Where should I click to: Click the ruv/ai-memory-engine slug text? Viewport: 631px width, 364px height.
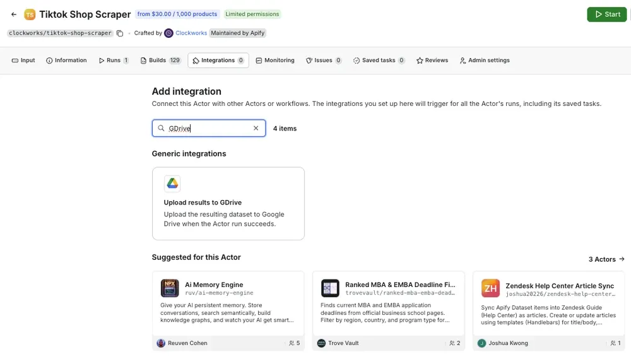click(x=219, y=293)
